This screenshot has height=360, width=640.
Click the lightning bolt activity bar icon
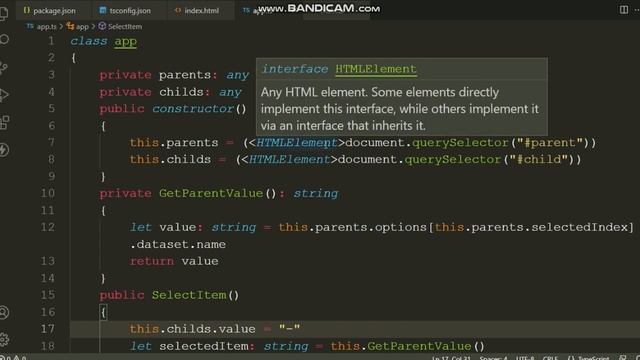point(4,150)
